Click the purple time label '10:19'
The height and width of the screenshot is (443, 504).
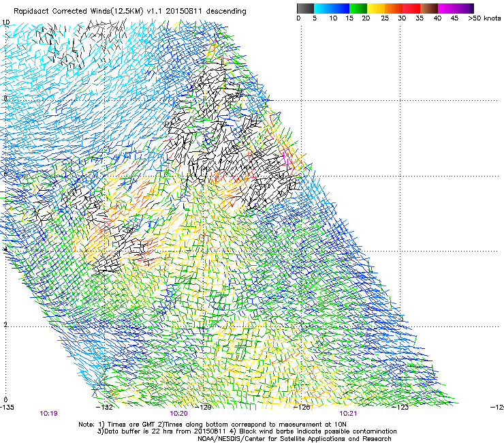point(48,414)
